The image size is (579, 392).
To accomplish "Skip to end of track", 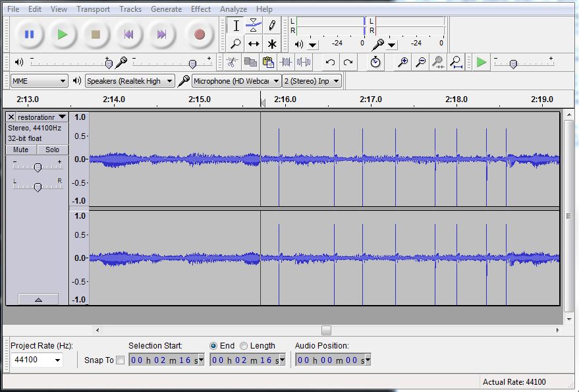I will pos(161,35).
